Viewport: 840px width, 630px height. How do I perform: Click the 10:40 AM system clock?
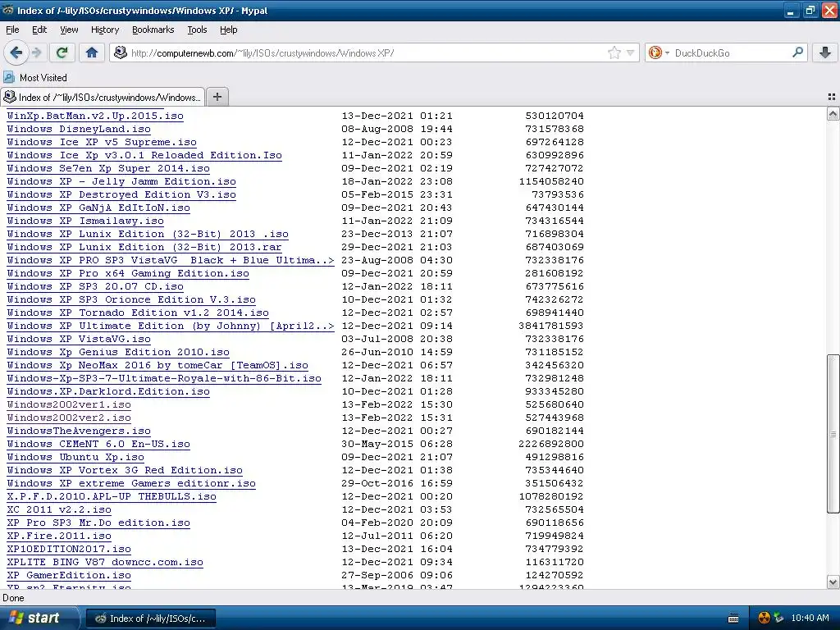(x=810, y=618)
